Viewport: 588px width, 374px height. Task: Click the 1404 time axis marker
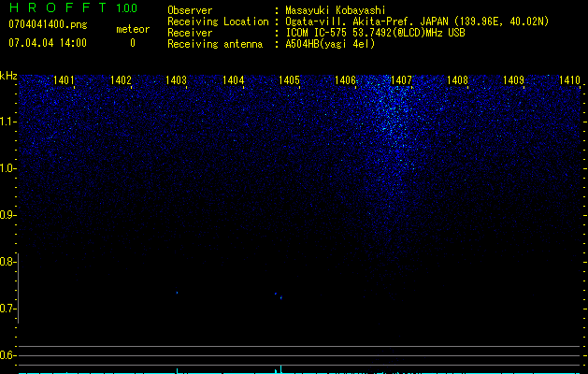coord(233,79)
